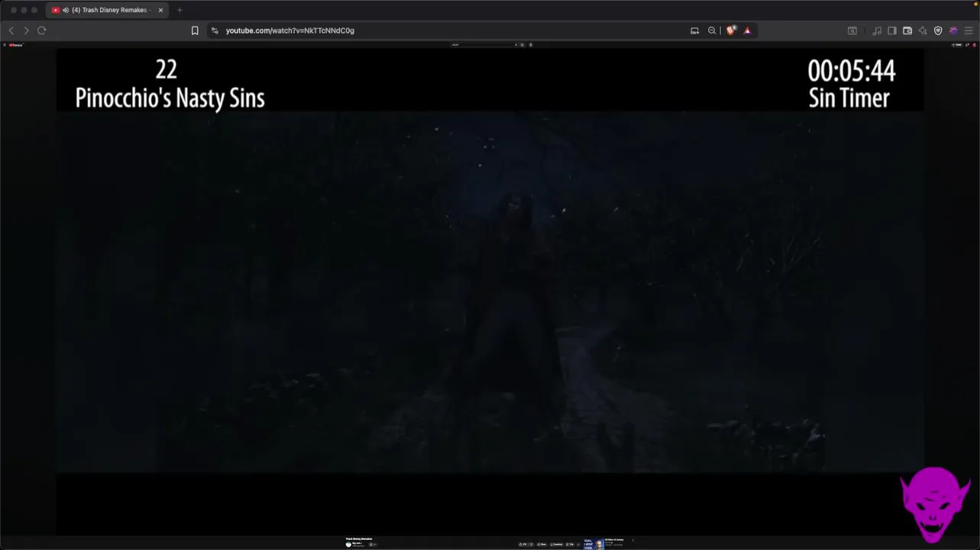
Task: Open the Leo AI sparkle icon
Action: (x=923, y=31)
